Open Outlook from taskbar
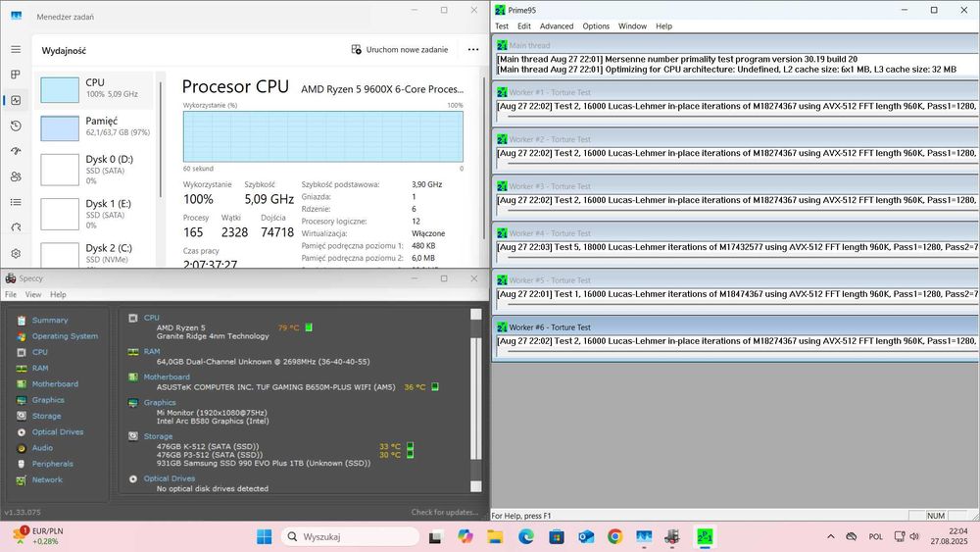The image size is (980, 552). 586,536
